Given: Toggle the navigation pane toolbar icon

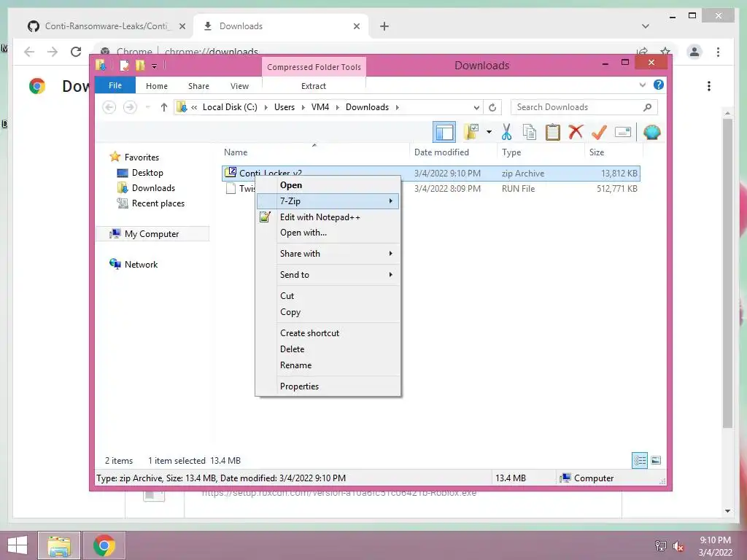Looking at the screenshot, I should [444, 132].
